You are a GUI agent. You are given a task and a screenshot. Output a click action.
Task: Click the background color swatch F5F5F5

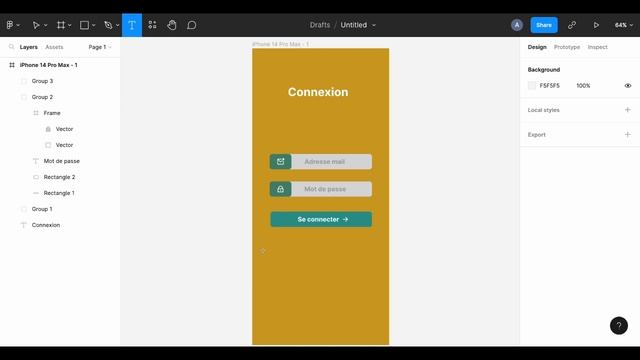pyautogui.click(x=532, y=86)
